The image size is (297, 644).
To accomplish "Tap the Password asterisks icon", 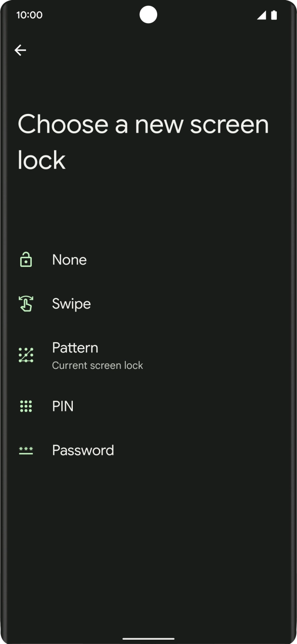I will (x=26, y=450).
